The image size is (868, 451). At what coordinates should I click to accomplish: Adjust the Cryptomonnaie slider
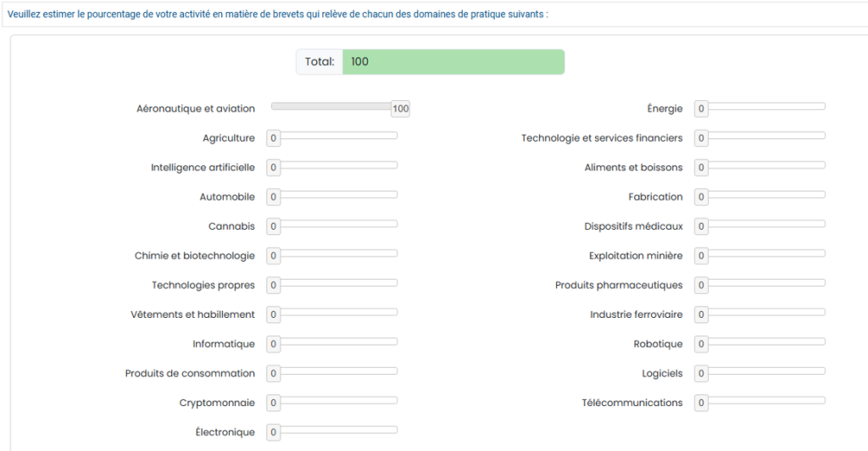337,400
